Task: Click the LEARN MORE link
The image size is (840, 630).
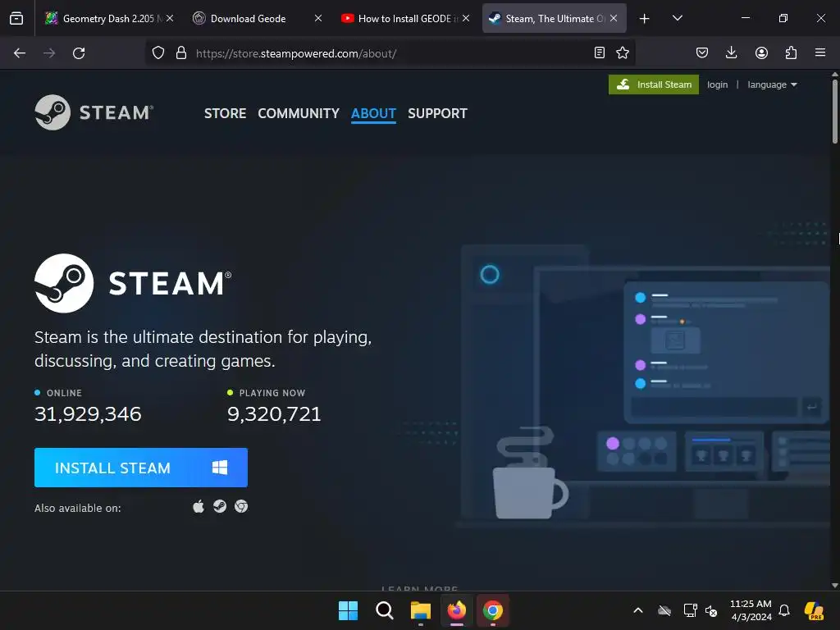Action: point(419,588)
